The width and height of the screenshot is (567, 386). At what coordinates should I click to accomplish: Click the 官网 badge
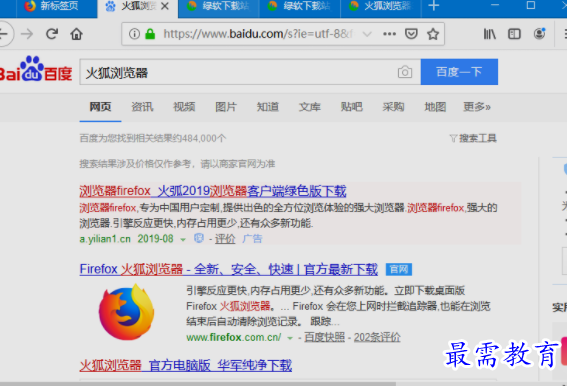click(x=398, y=270)
